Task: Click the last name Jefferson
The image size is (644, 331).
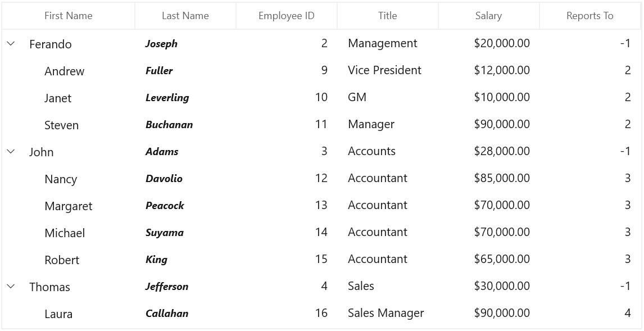Action: pos(167,287)
